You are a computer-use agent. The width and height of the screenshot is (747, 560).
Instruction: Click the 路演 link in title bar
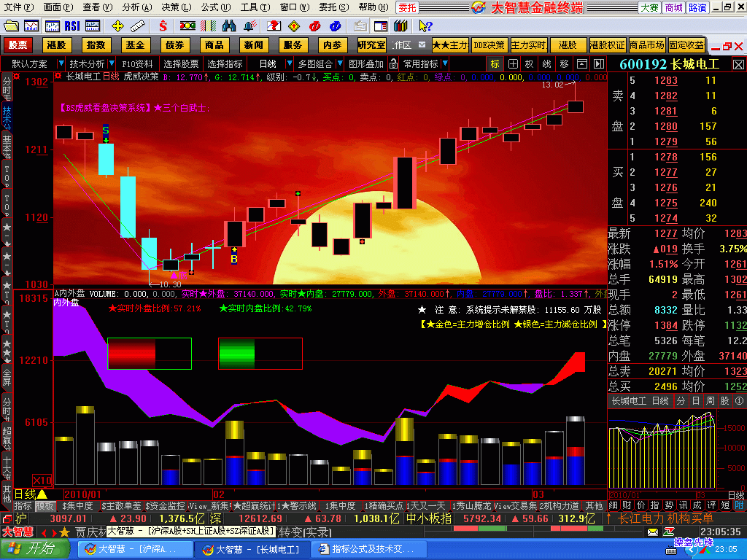coord(697,7)
